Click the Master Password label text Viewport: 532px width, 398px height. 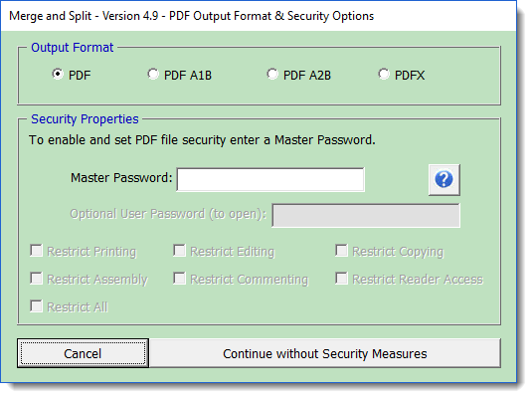[121, 177]
